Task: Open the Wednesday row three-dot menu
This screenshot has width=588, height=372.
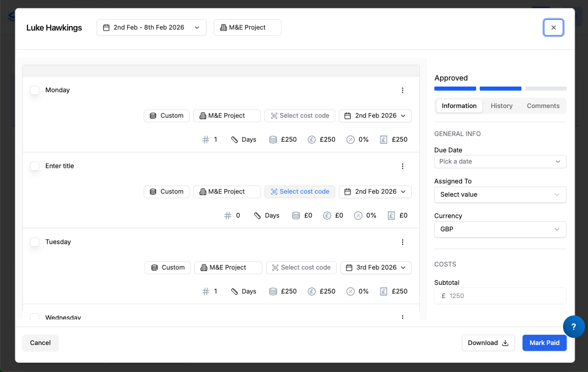Action: 403,317
